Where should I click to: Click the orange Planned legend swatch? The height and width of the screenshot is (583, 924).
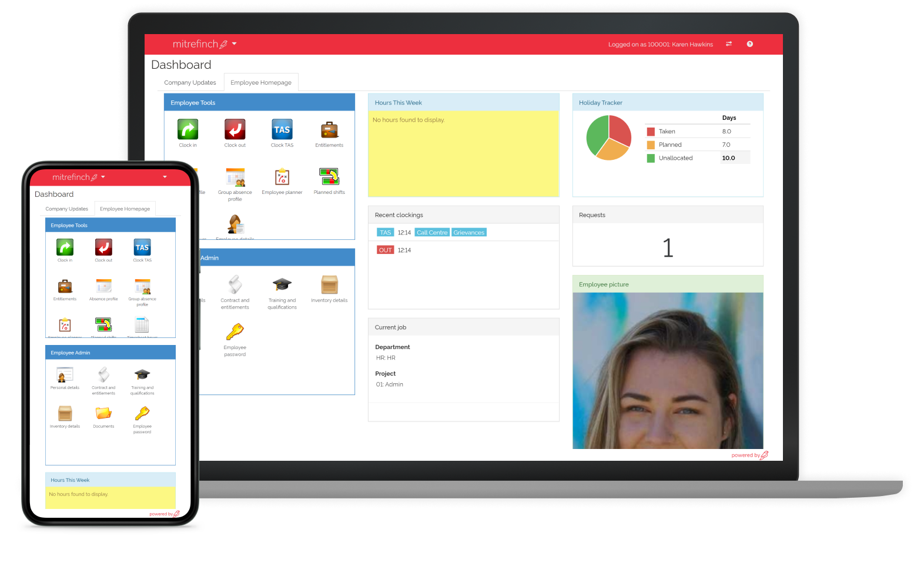[x=651, y=145]
